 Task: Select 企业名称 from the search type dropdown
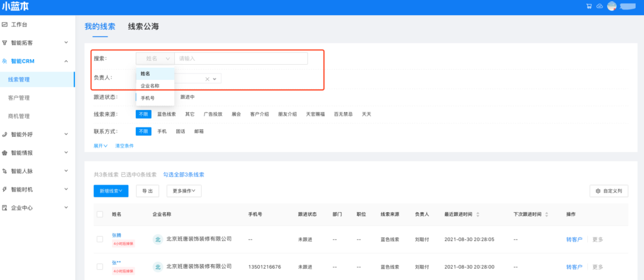(x=150, y=86)
